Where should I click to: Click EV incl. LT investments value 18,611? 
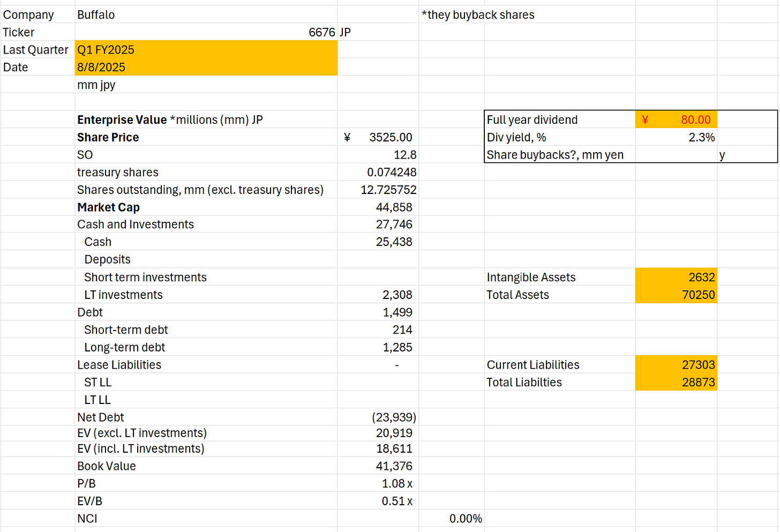[394, 448]
